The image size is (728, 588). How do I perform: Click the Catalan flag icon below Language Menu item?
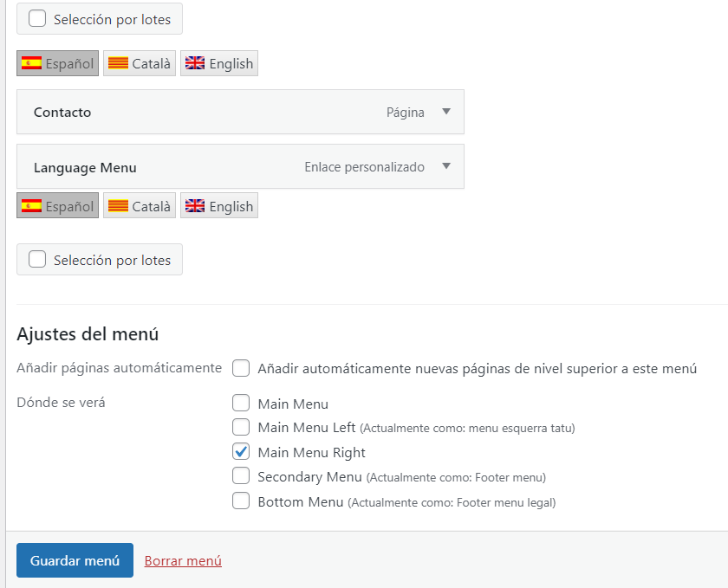[118, 205]
